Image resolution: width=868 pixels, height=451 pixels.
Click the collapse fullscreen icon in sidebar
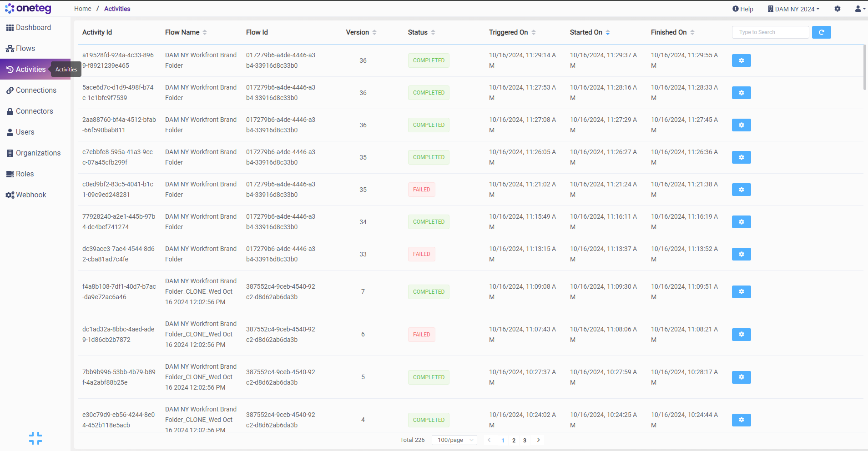[x=35, y=438]
